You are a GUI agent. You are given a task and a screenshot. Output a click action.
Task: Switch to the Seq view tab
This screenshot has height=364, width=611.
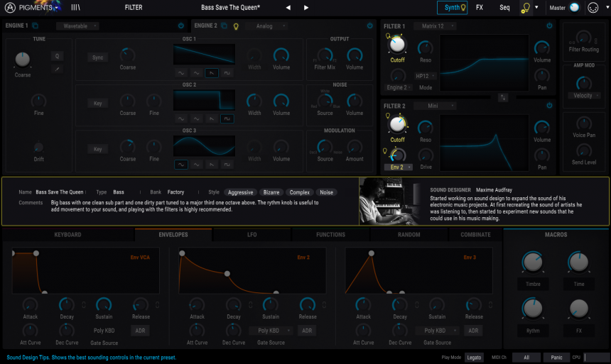point(504,7)
